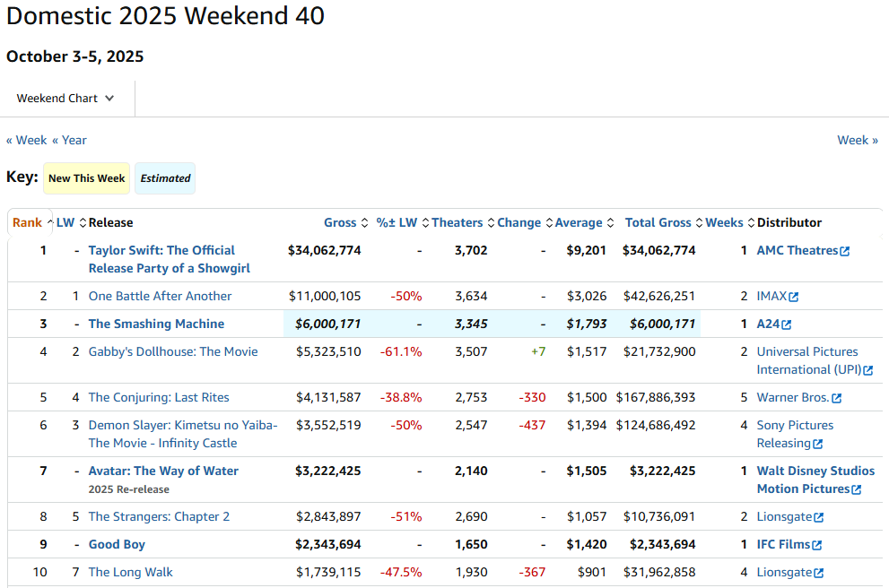
Task: Open One Battle After Another movie link
Action: [x=160, y=297]
